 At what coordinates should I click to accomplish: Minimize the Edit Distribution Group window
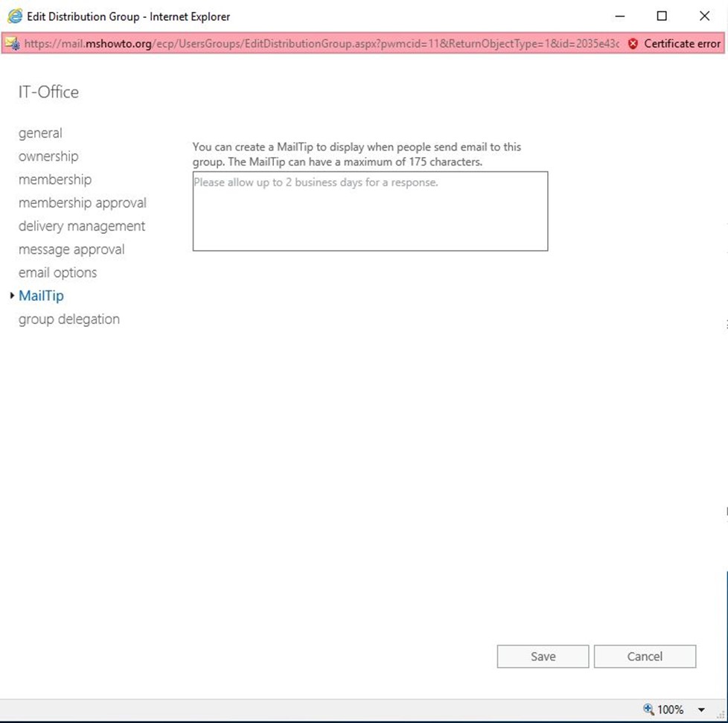pos(620,16)
